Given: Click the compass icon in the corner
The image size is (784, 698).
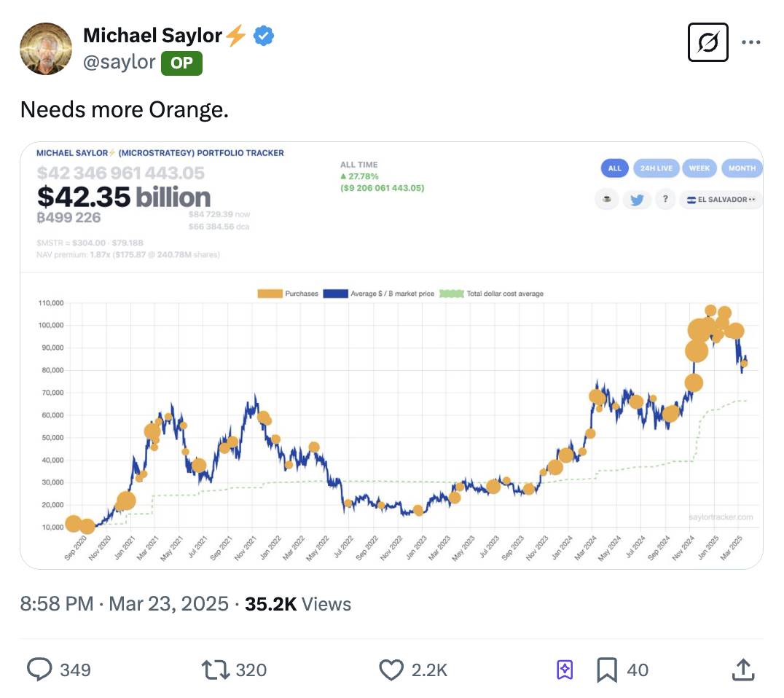Looking at the screenshot, I should (707, 42).
